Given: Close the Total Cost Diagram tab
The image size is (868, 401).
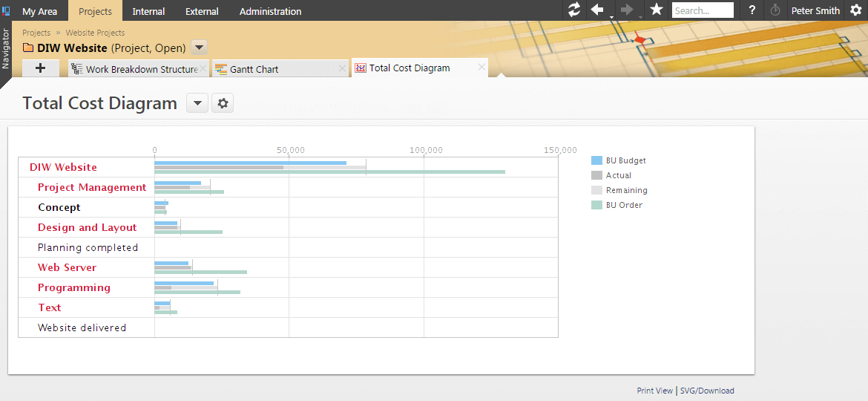Looking at the screenshot, I should click(481, 68).
